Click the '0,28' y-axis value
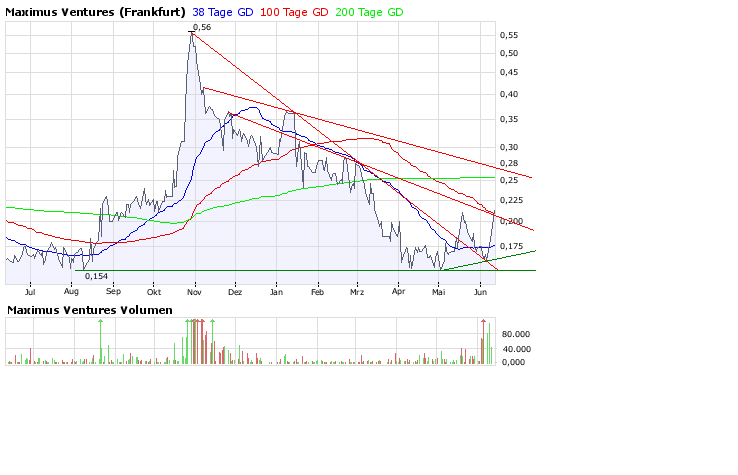Viewport: 738px width, 475px height. [509, 163]
